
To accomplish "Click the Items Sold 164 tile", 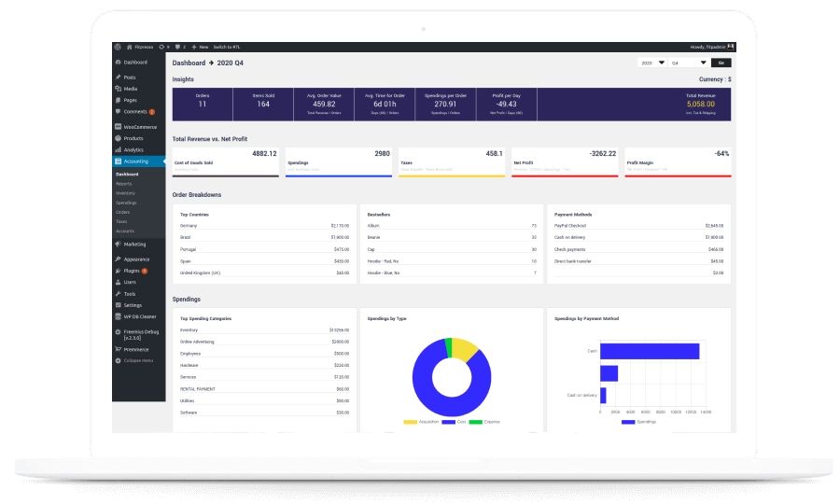I will click(263, 105).
